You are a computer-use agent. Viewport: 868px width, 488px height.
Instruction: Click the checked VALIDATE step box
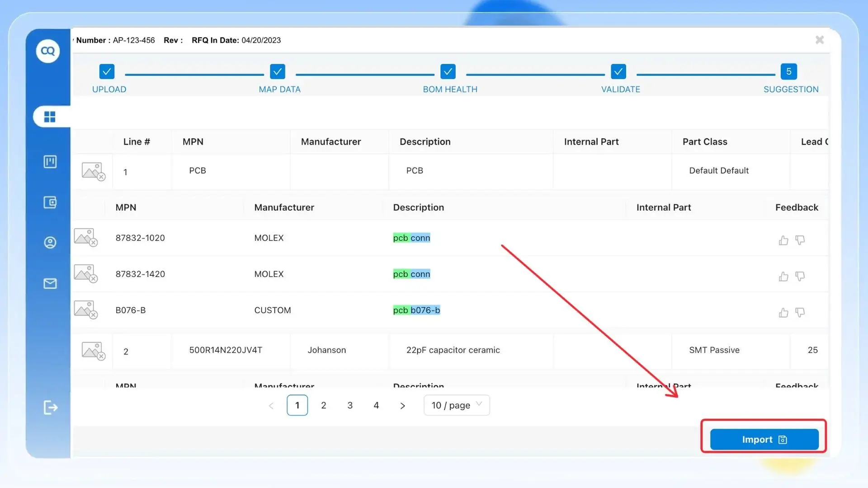pyautogui.click(x=618, y=71)
